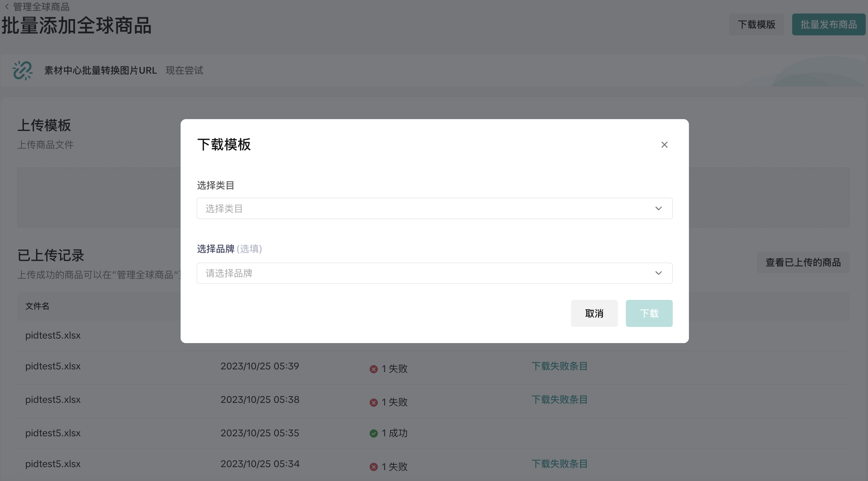868x481 pixels.
Task: Click the 下载模版 button at top right
Action: [756, 24]
